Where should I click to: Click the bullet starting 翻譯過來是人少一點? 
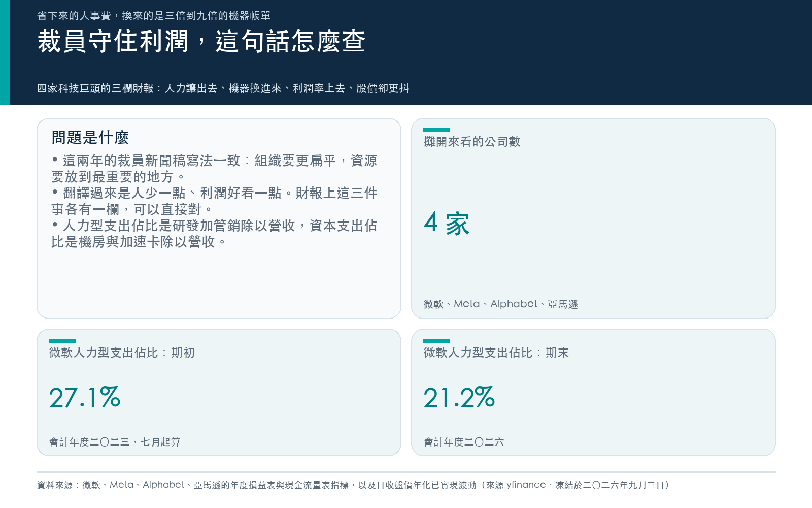[214, 201]
